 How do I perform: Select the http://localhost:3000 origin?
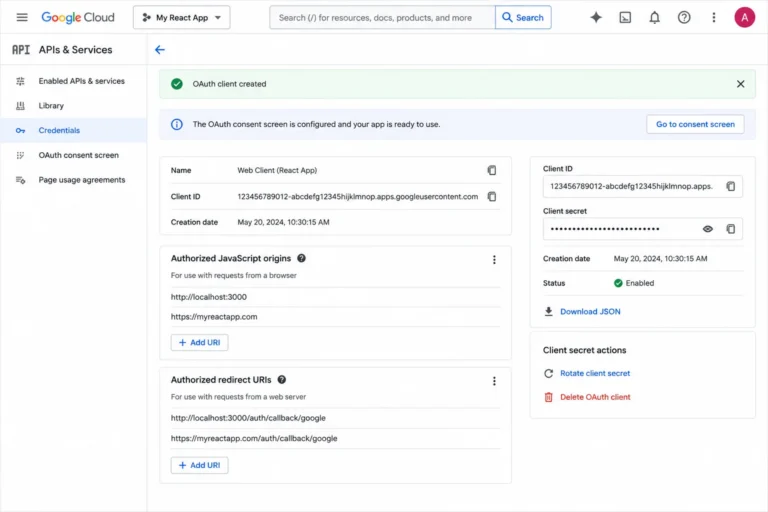[209, 297]
